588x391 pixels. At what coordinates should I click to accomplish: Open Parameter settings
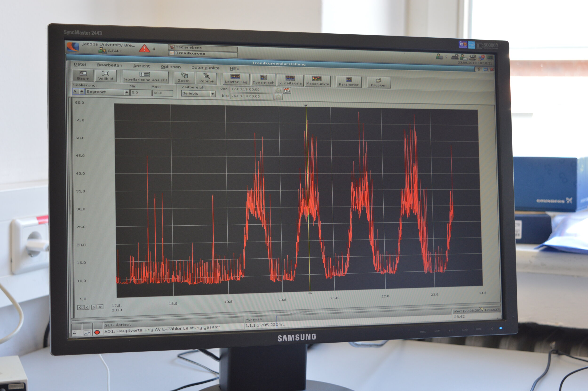point(349,82)
